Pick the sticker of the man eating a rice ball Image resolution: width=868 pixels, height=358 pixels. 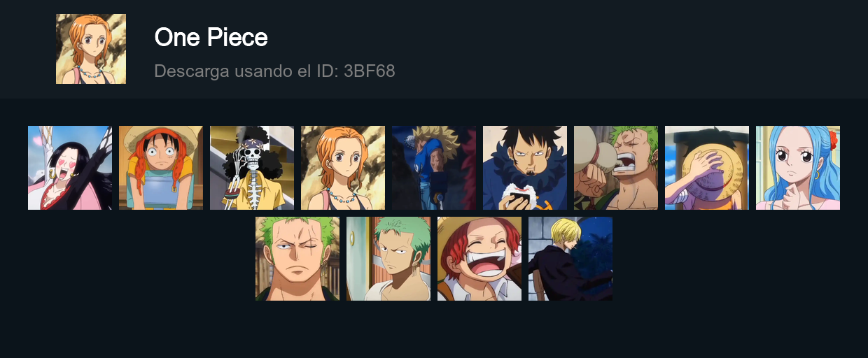click(x=525, y=168)
